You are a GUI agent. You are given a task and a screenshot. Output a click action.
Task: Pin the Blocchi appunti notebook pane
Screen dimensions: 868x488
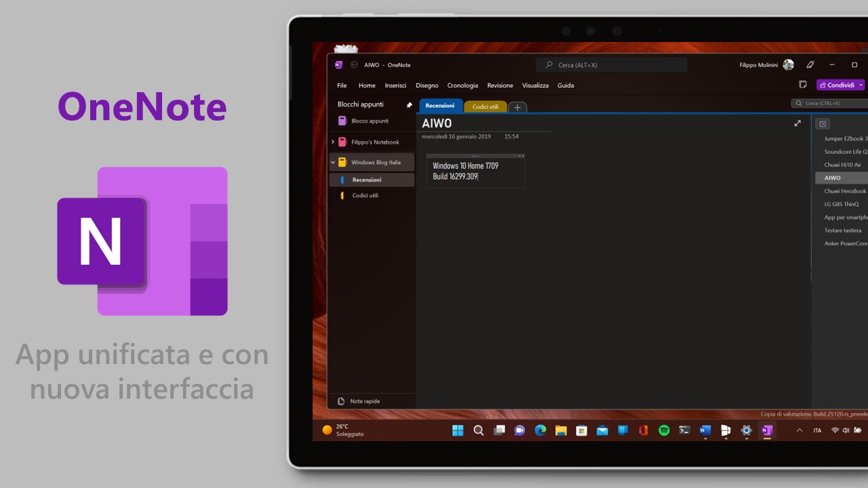tap(409, 105)
